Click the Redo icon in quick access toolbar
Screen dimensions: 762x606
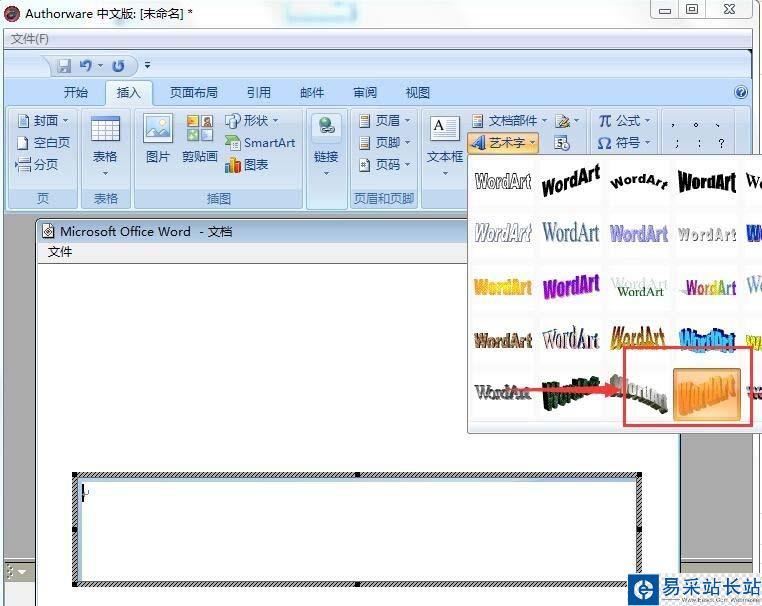[x=118, y=66]
